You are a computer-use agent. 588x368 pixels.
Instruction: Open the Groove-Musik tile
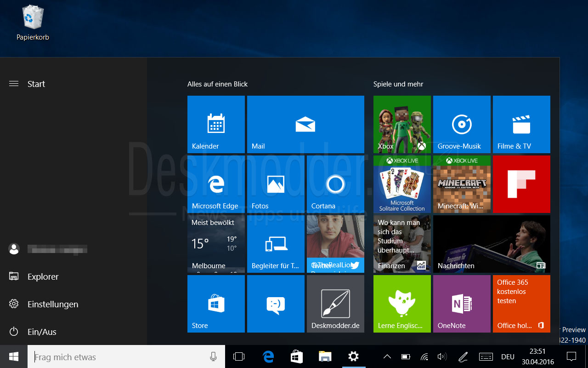pyautogui.click(x=462, y=124)
